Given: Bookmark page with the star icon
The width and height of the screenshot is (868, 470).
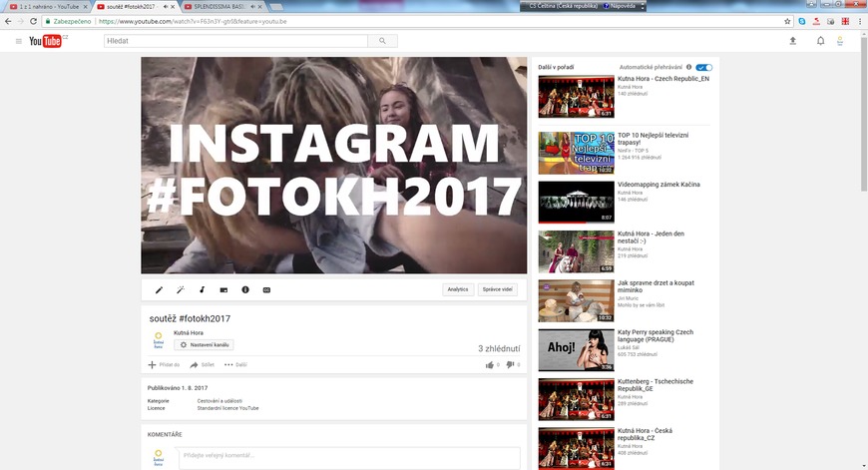Looking at the screenshot, I should tap(787, 22).
